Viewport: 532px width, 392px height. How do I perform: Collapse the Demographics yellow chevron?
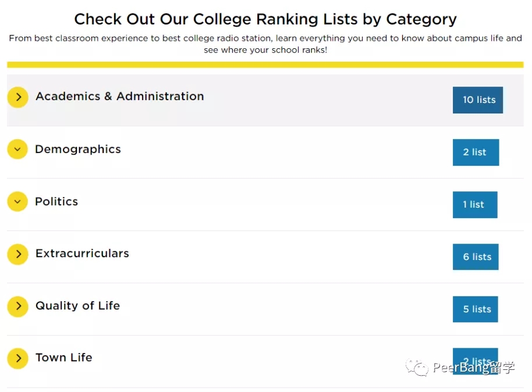tap(17, 149)
